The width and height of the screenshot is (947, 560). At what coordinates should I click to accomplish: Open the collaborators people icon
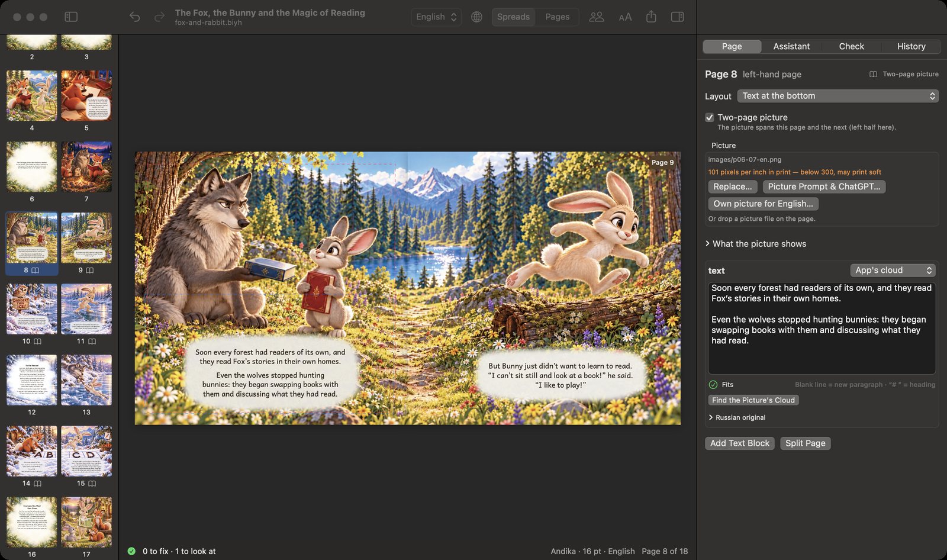point(597,17)
